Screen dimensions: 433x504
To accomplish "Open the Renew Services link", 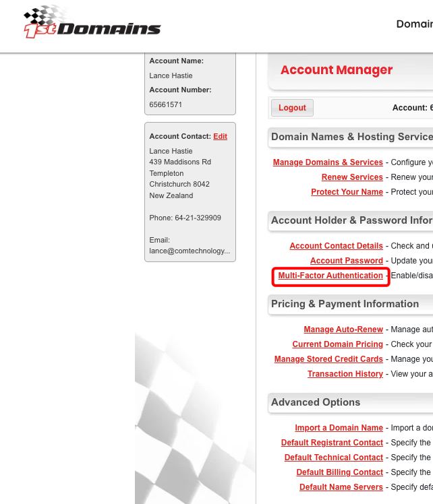I will click(x=352, y=177).
